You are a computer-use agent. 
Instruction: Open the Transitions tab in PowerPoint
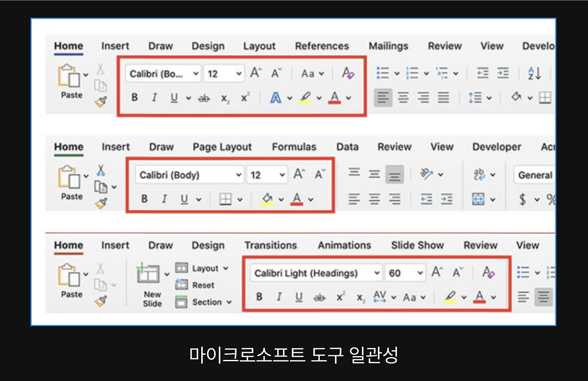pos(271,245)
